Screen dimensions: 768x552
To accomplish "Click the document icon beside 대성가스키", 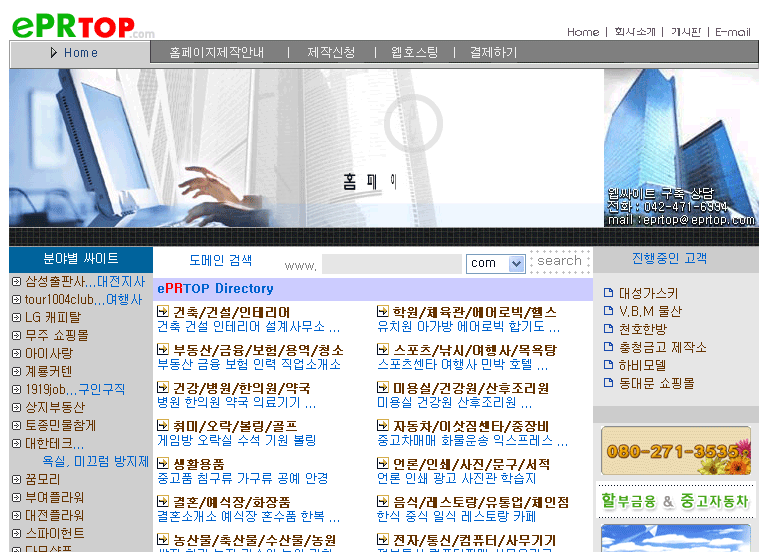I will tap(608, 293).
